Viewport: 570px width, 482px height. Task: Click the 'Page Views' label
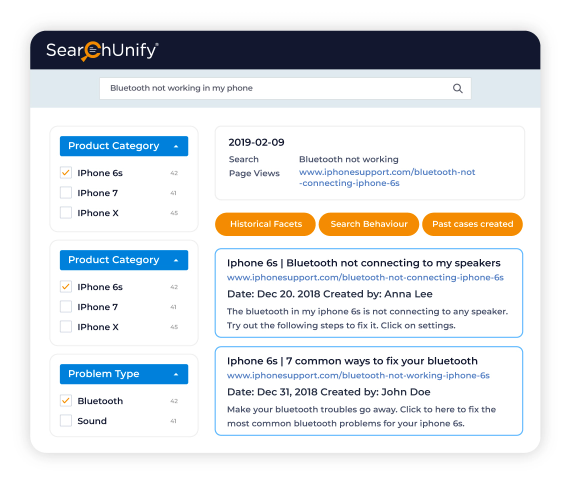point(254,173)
